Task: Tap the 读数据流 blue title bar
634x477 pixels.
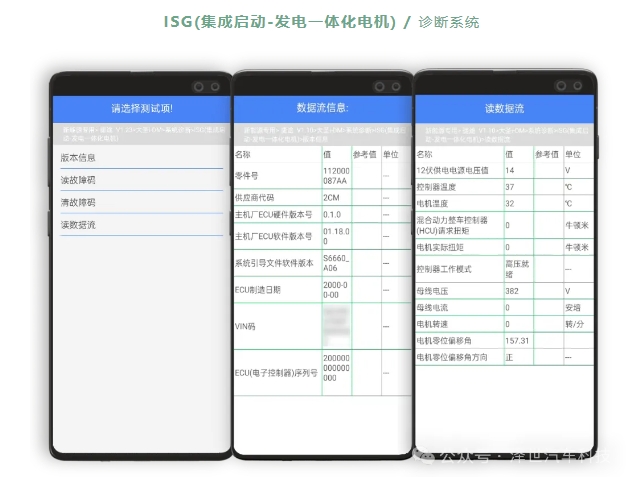Action: [504, 109]
